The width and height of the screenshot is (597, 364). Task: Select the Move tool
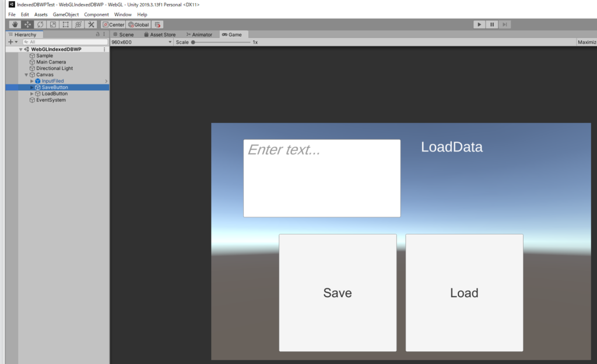pos(27,24)
